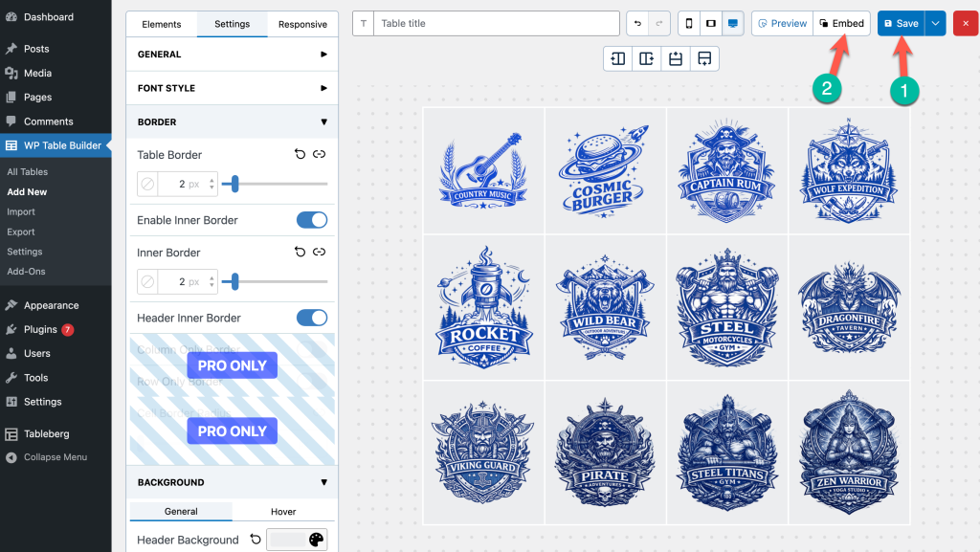Switch to tablet device preview
This screenshot has width=980, height=552.
710,24
